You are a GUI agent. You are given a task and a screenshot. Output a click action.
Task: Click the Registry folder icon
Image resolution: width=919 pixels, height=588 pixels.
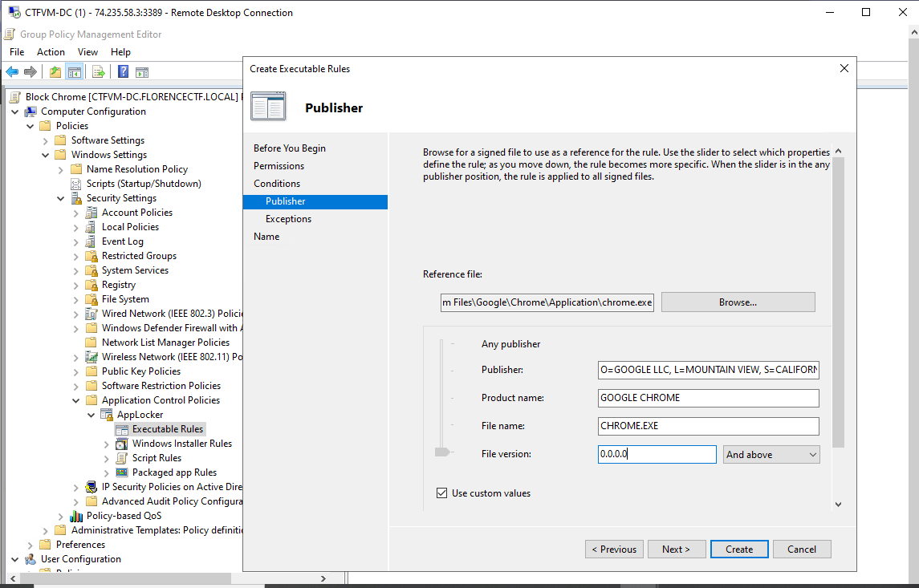click(x=91, y=285)
